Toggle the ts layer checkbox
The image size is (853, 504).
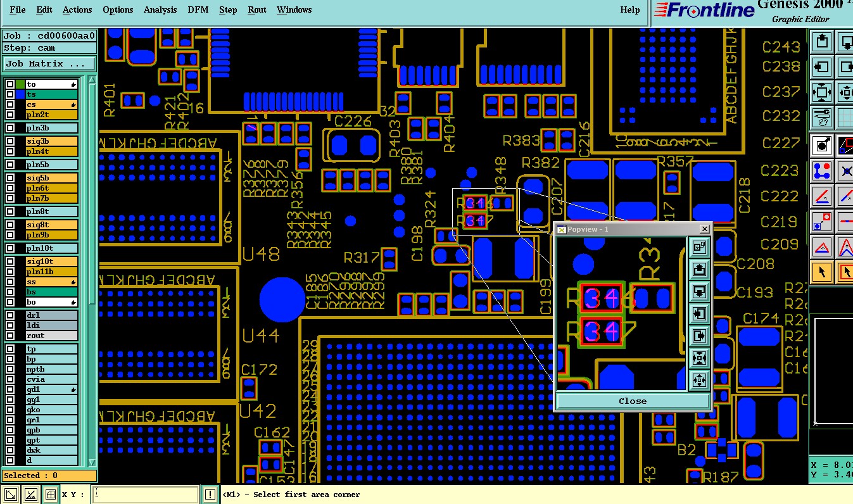pyautogui.click(x=10, y=94)
